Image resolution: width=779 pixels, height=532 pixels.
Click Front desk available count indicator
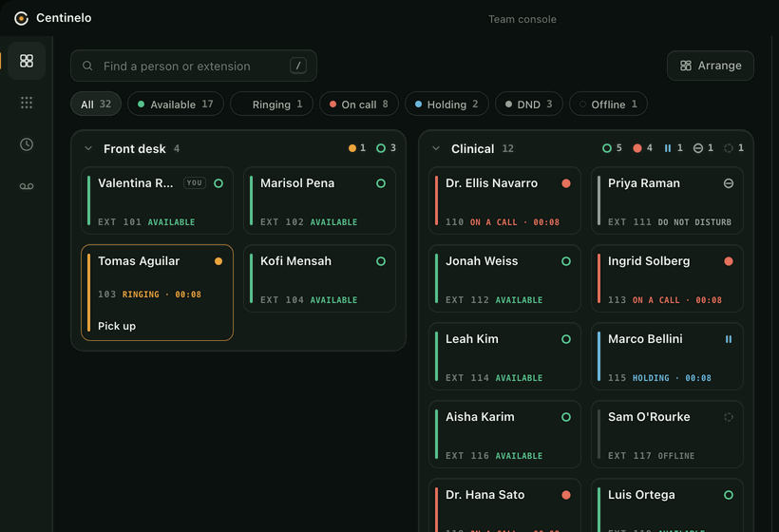[x=387, y=148]
